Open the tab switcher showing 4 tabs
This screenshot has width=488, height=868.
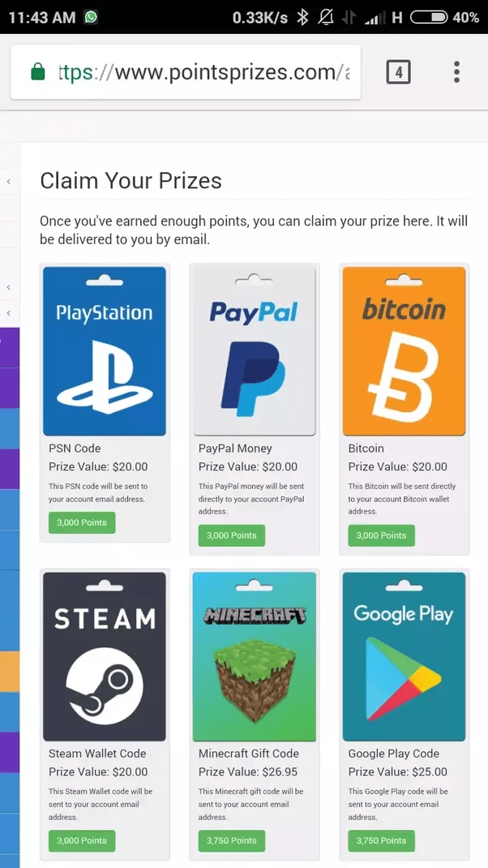point(398,71)
